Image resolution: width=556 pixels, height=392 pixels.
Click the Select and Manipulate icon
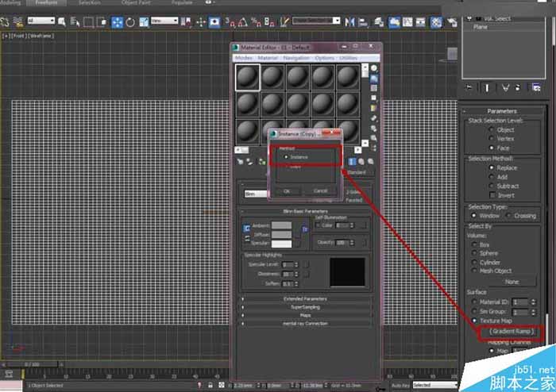click(201, 22)
